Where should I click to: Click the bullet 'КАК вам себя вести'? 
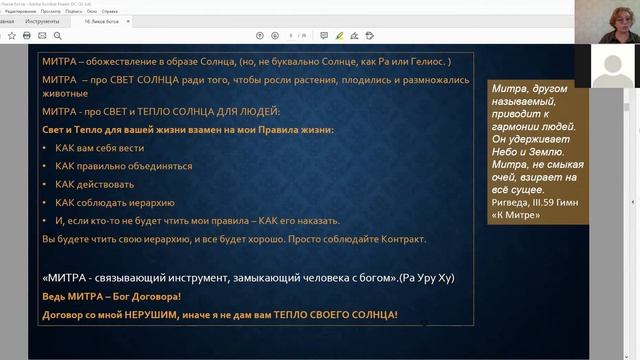point(100,148)
